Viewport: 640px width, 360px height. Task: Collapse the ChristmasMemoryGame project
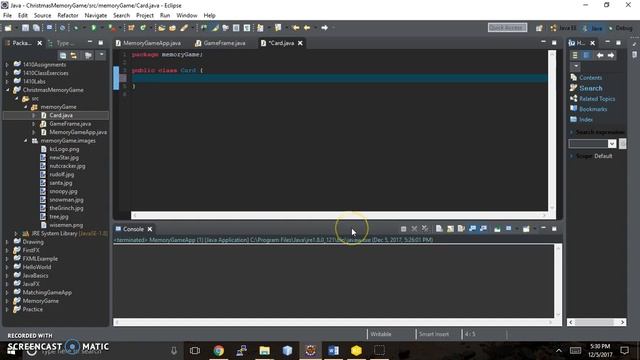(x=7, y=90)
